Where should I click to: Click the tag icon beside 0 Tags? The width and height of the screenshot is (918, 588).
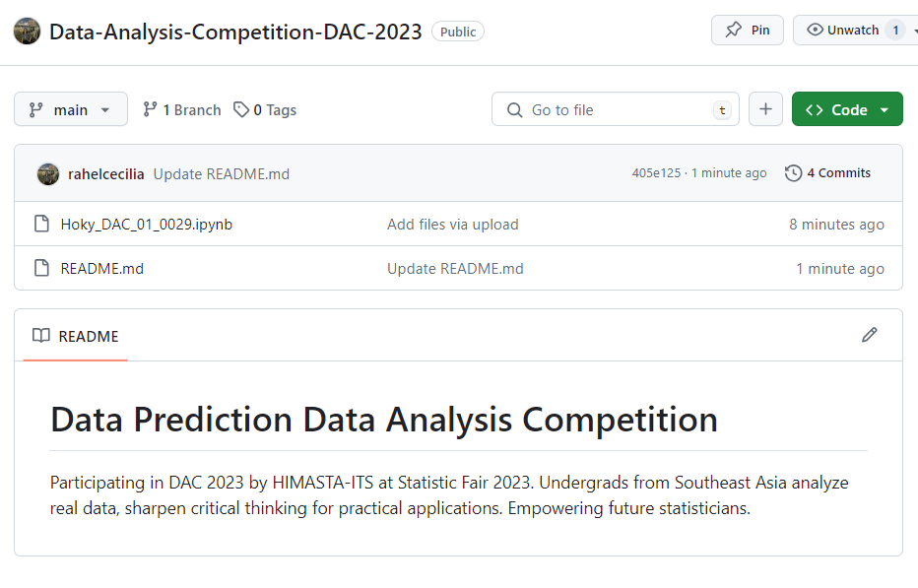tap(241, 109)
